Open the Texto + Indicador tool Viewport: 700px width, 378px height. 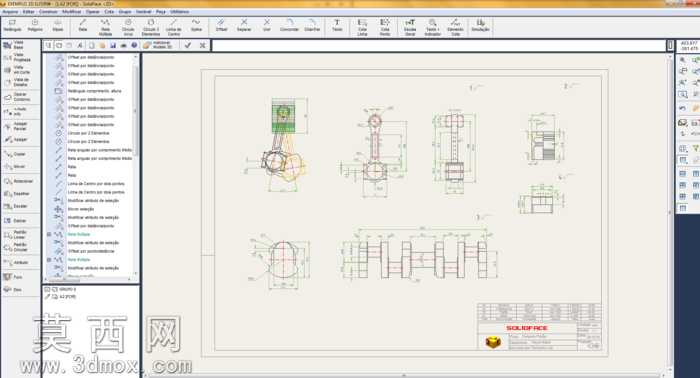433,27
